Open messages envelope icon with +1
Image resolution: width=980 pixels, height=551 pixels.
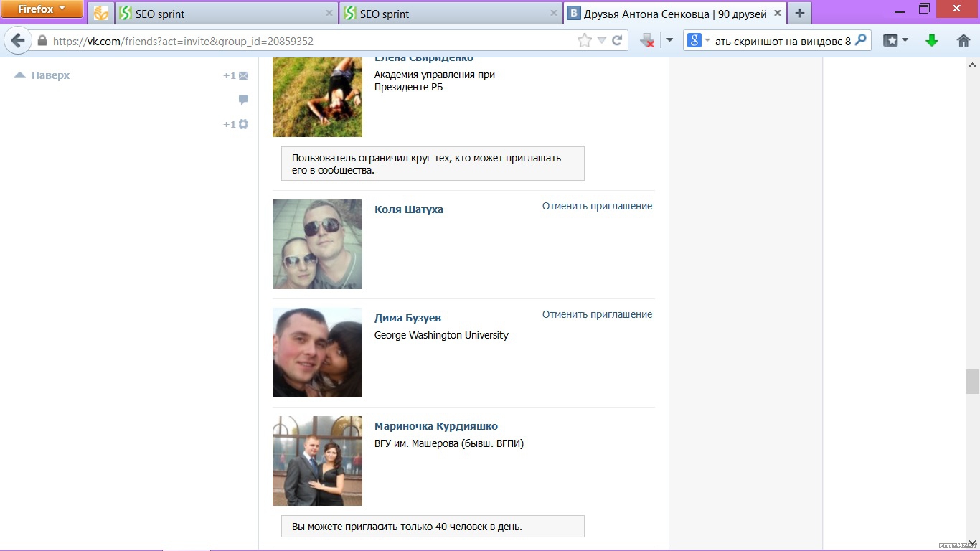coord(236,75)
